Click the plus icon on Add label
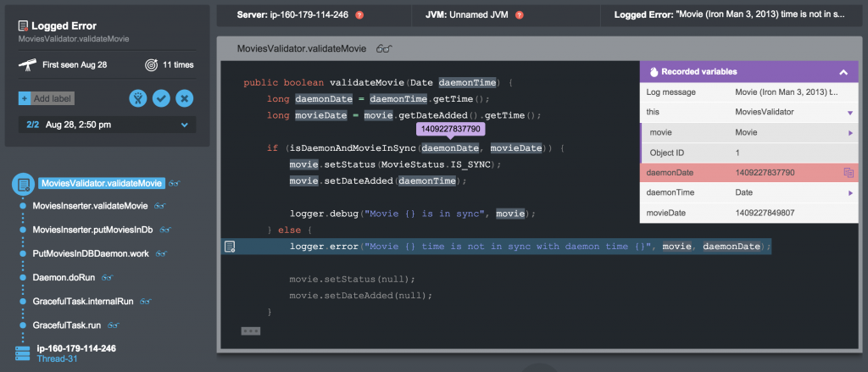The height and width of the screenshot is (372, 868). pyautogui.click(x=24, y=99)
